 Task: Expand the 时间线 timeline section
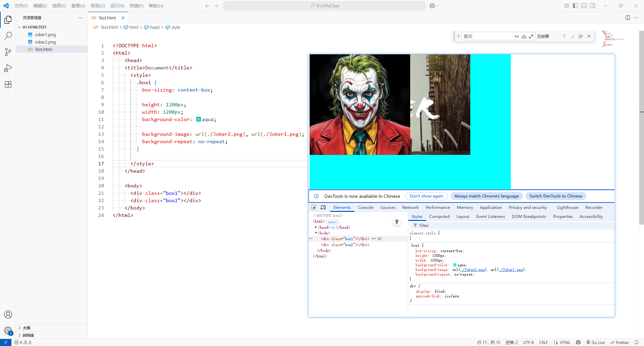click(19, 335)
